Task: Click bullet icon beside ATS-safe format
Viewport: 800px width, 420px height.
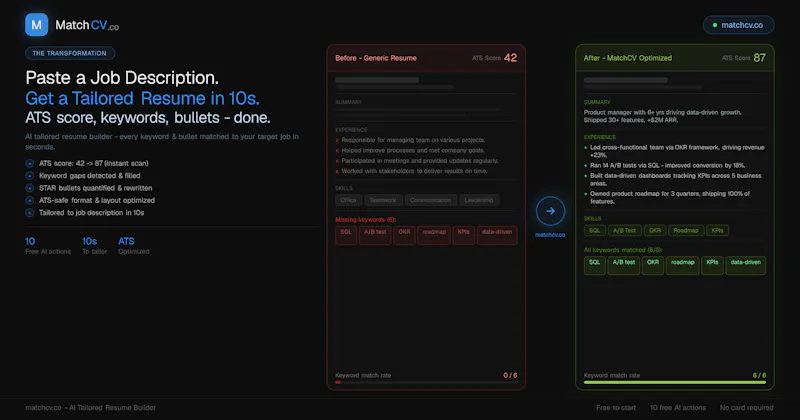Action: 30,201
